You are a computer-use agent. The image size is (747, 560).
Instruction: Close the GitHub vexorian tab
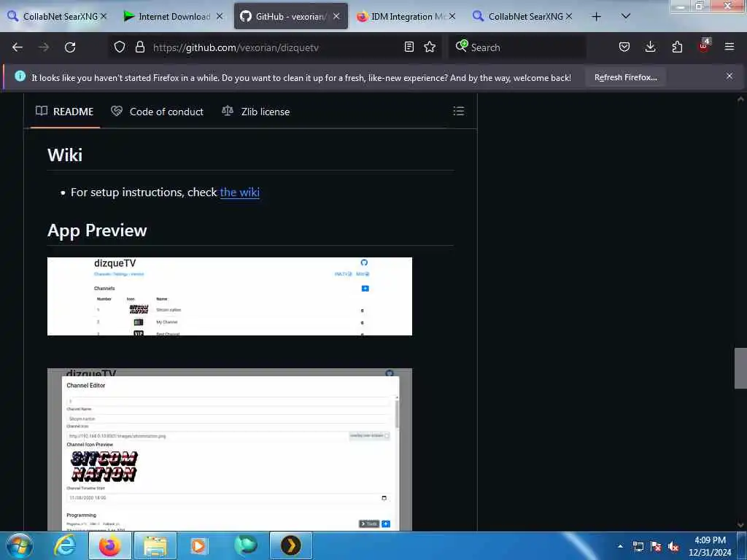coord(336,16)
